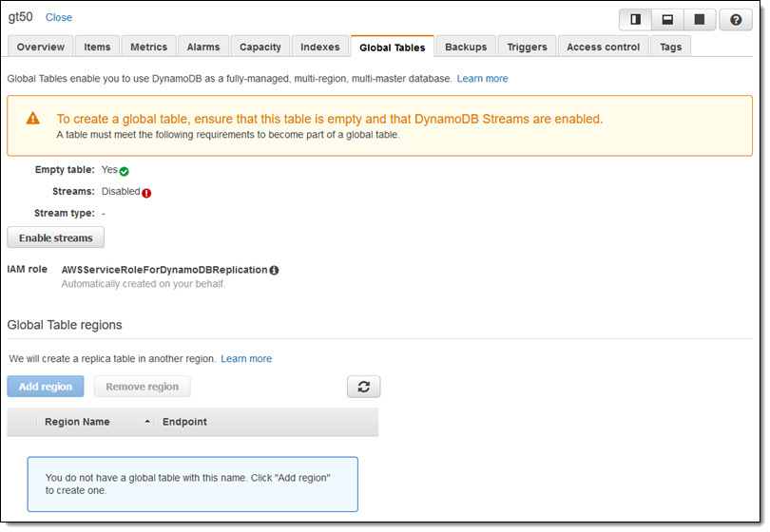Open the Indexes tab

pyautogui.click(x=320, y=47)
